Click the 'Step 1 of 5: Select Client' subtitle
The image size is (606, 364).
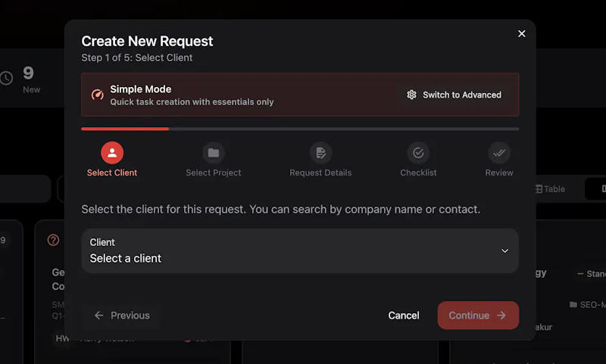[x=137, y=58]
